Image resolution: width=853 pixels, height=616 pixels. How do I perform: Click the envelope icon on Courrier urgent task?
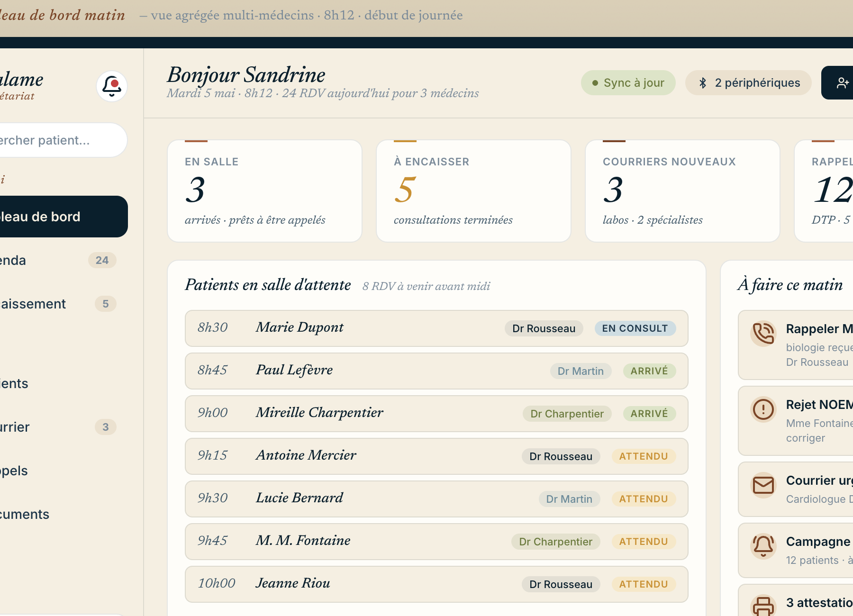pos(763,485)
